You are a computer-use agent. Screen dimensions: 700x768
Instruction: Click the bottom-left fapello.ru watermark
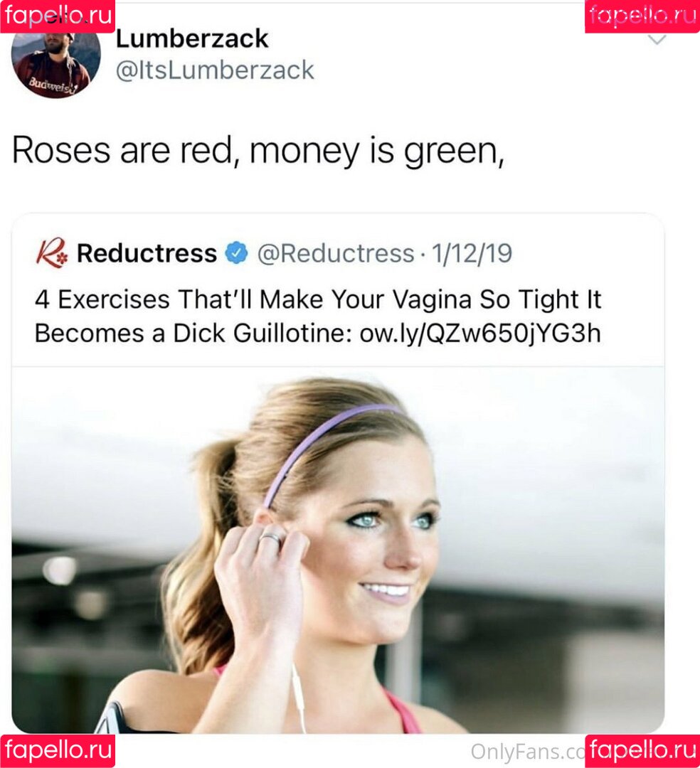point(58,751)
